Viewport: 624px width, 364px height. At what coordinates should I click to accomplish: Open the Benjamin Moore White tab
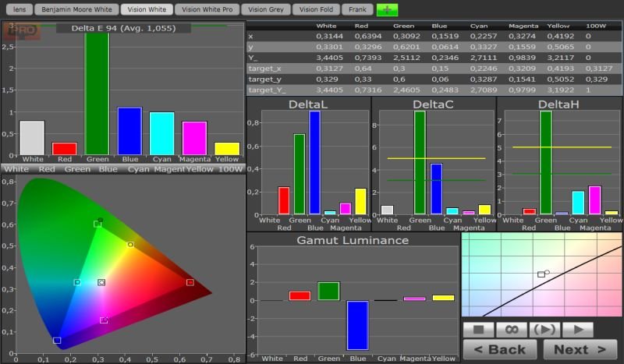coord(76,10)
